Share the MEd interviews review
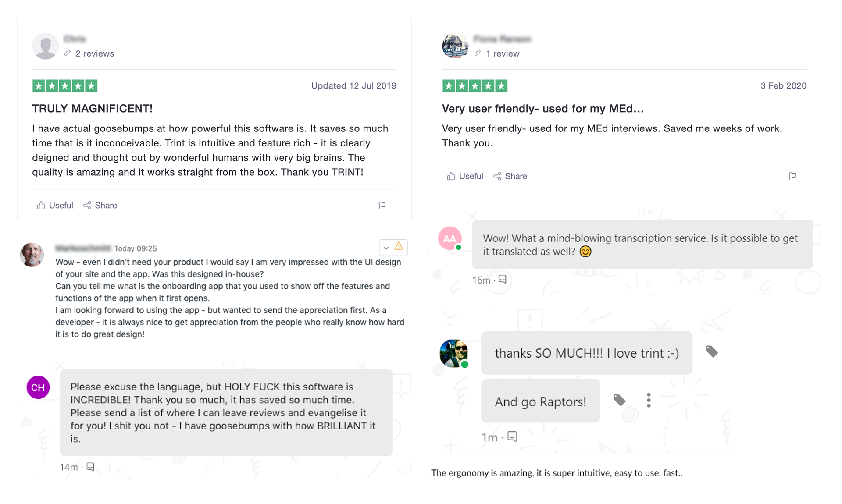 point(510,176)
